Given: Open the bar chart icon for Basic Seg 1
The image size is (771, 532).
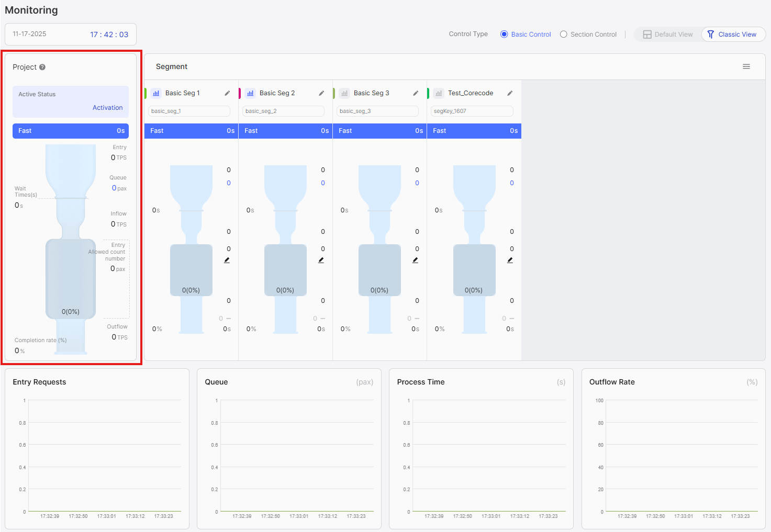Looking at the screenshot, I should (155, 93).
